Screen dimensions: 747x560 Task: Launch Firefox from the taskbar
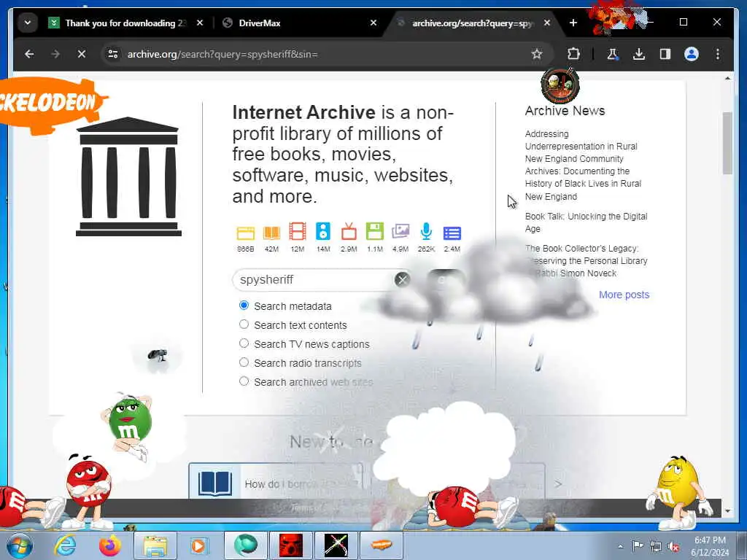coord(109,545)
